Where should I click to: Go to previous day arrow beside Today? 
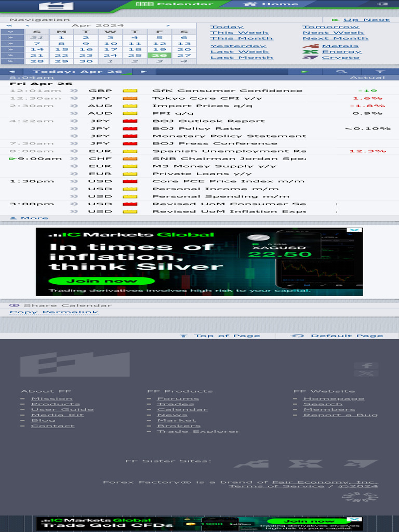point(12,72)
